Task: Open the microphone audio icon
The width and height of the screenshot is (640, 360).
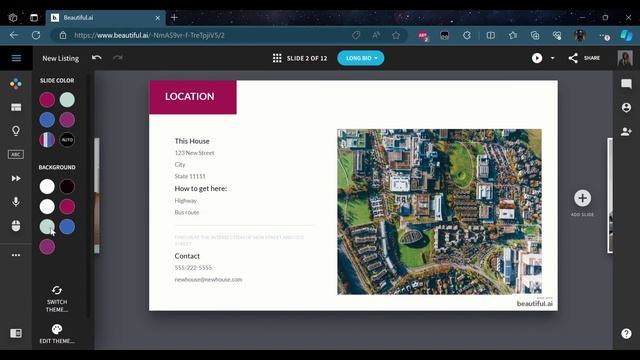Action: point(16,202)
